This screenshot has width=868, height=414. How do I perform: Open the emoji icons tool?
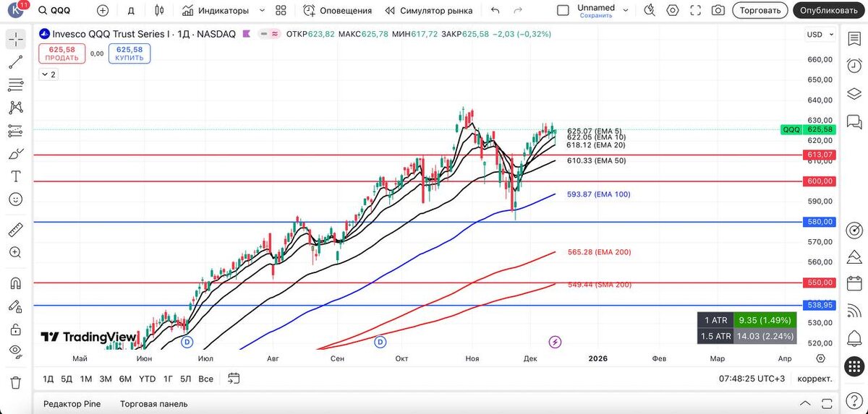pyautogui.click(x=16, y=199)
